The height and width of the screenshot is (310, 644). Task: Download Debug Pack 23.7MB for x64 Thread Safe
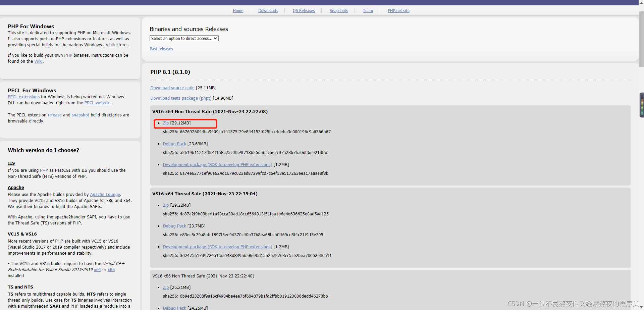pyautogui.click(x=174, y=226)
